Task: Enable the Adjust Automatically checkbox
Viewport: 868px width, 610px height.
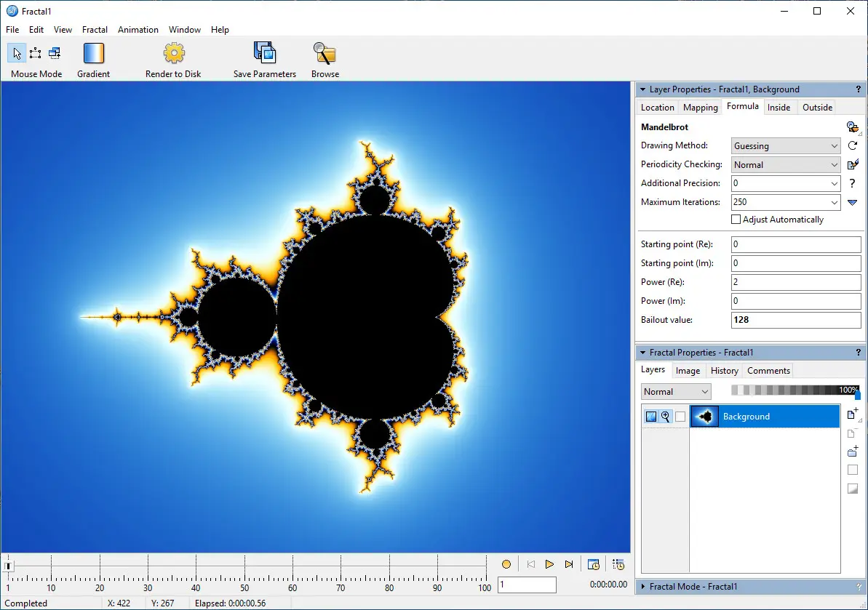Action: tap(736, 220)
